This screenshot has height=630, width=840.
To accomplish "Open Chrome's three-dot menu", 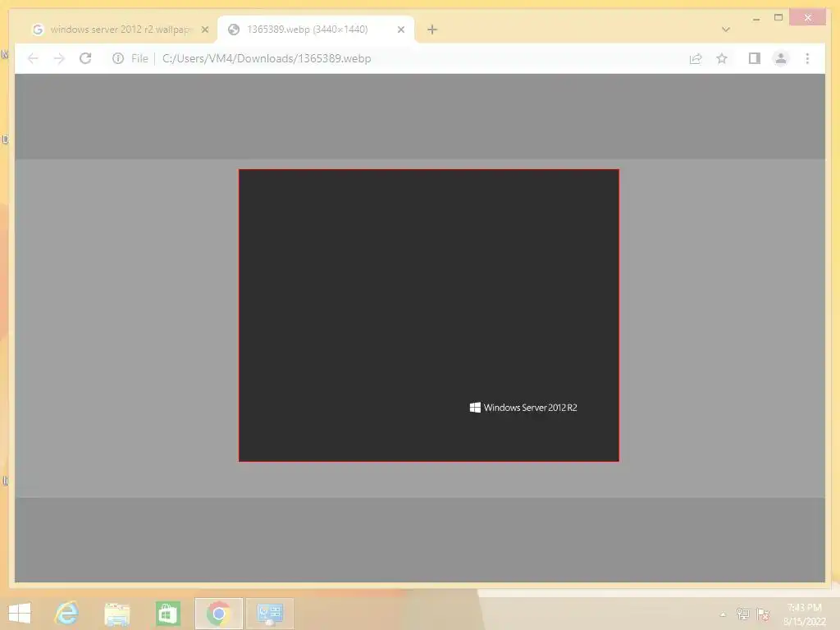I will point(807,58).
